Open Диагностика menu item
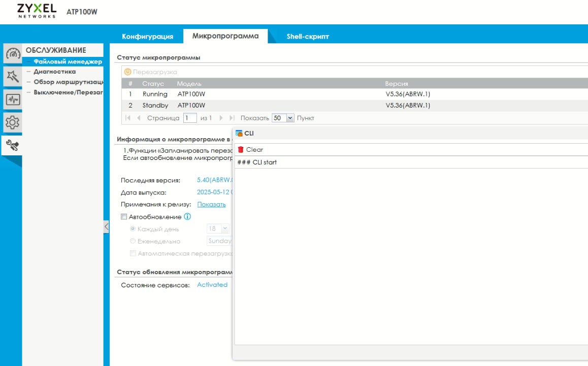 click(x=55, y=71)
